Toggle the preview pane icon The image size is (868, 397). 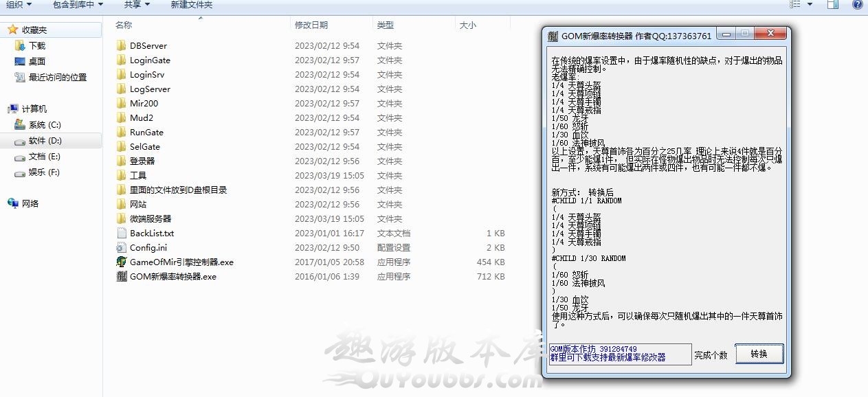click(x=832, y=4)
